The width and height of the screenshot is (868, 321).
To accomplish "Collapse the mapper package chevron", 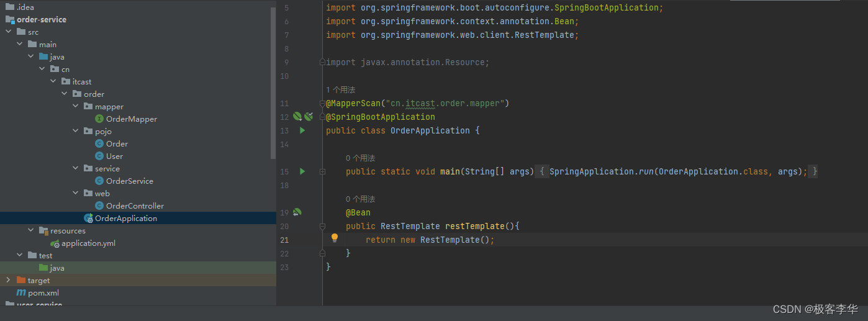I will point(76,106).
